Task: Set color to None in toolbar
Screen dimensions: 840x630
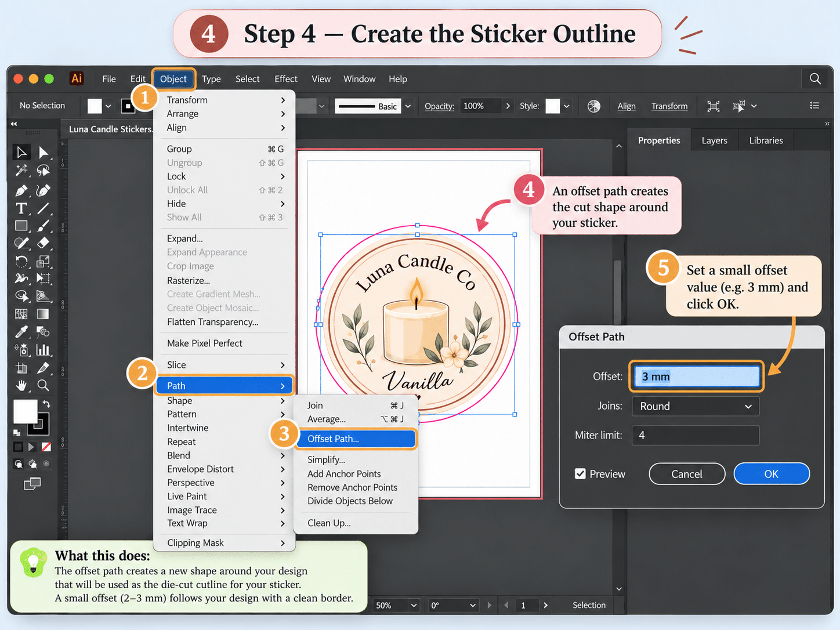Action: pyautogui.click(x=46, y=447)
